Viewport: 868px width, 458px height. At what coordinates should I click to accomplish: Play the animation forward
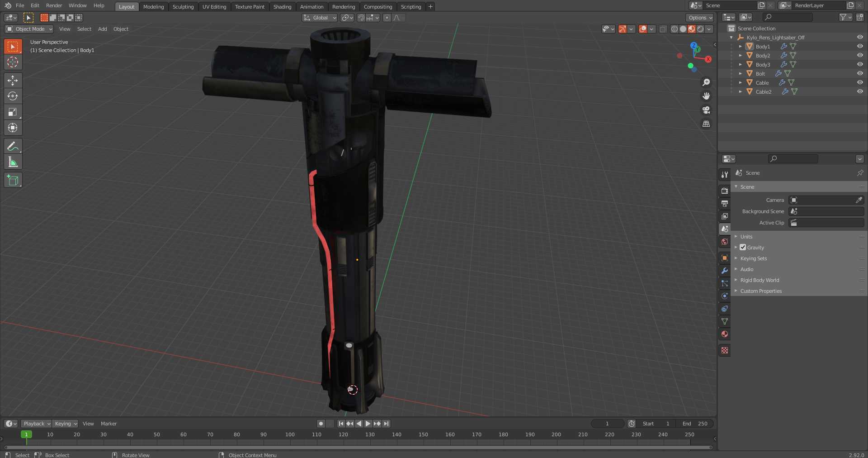(x=368, y=424)
